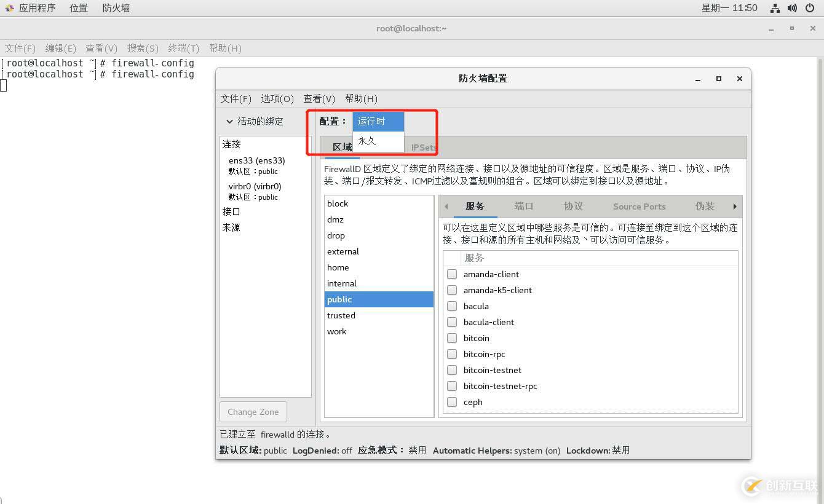
Task: Switch to the 伪装 tab
Action: [705, 207]
